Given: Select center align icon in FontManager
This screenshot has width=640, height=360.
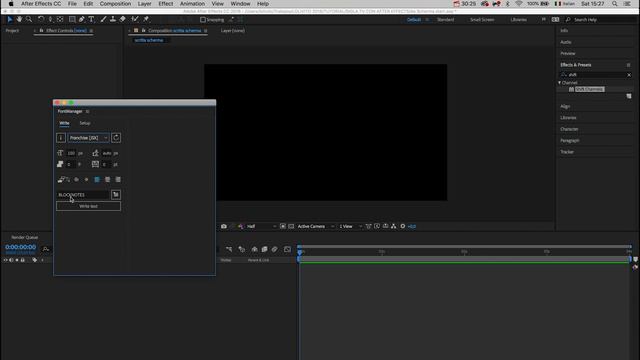Looking at the screenshot, I should coord(107,180).
